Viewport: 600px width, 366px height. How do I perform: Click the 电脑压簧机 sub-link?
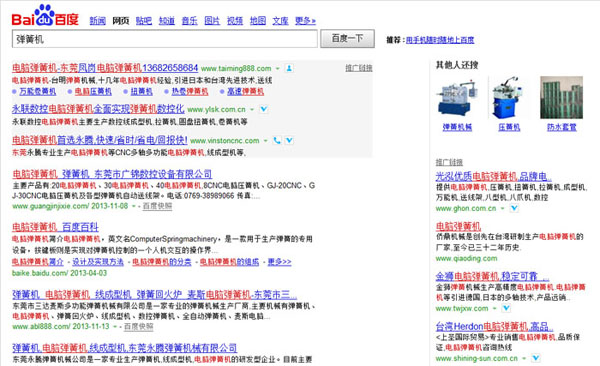point(93,92)
